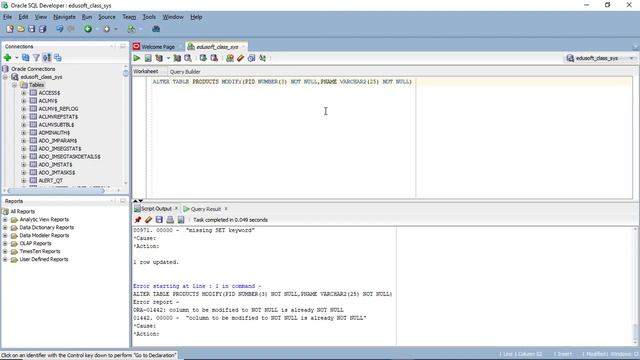Click the Rollback icon in worksheet toolbar
The width and height of the screenshot is (640, 360).
[214, 58]
